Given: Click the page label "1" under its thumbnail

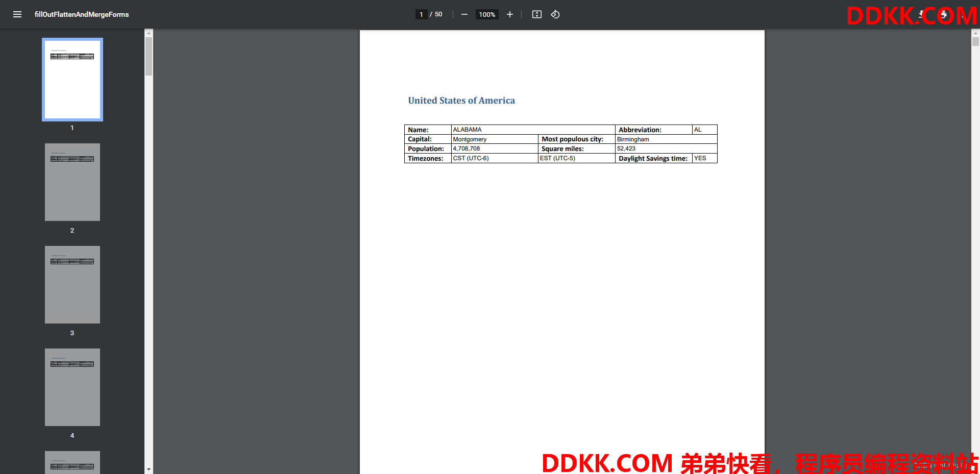Looking at the screenshot, I should 72,128.
